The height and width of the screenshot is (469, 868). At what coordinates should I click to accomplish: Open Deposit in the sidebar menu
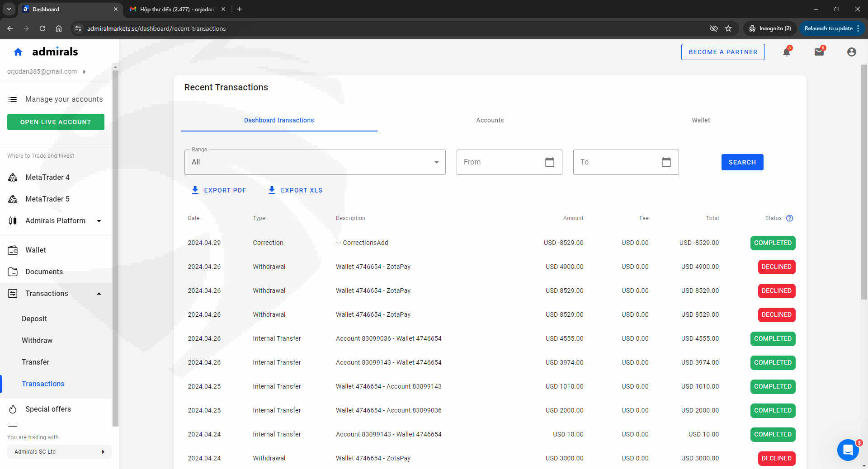coord(34,319)
